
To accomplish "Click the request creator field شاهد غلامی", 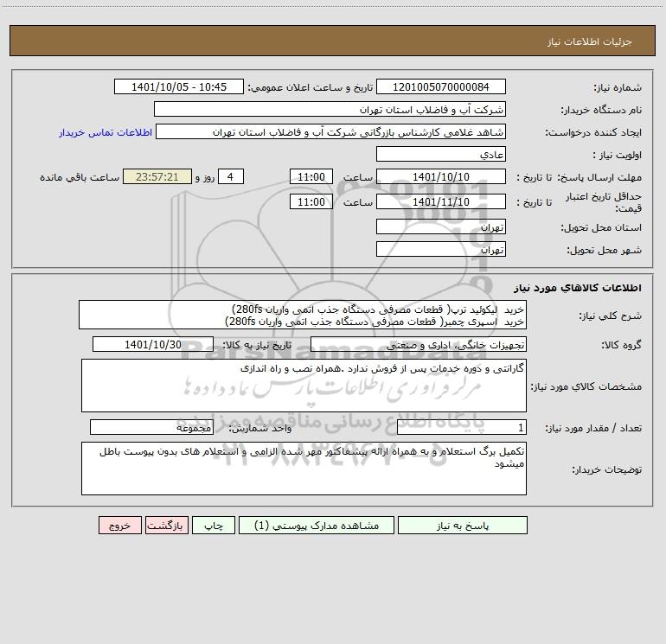I will [331, 131].
